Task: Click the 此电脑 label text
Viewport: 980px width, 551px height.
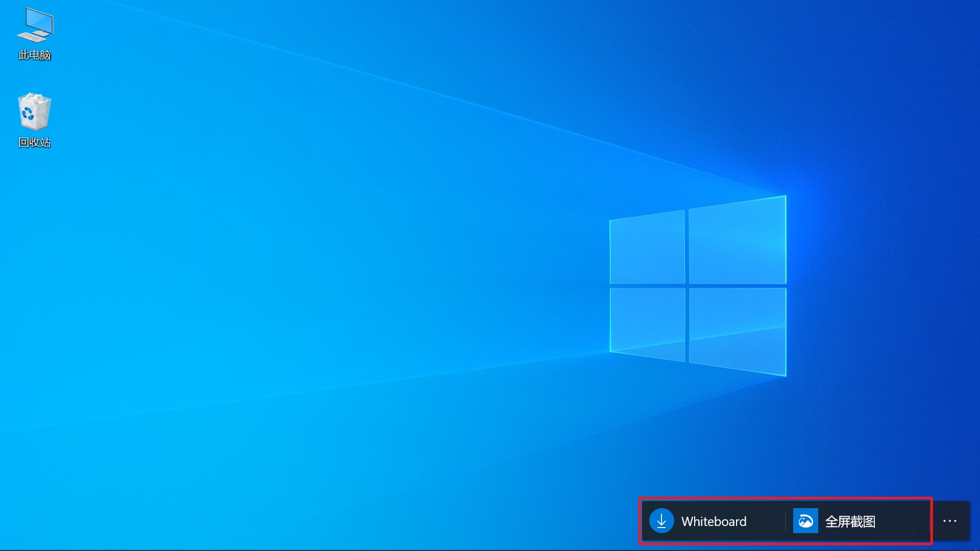Action: click(x=35, y=55)
